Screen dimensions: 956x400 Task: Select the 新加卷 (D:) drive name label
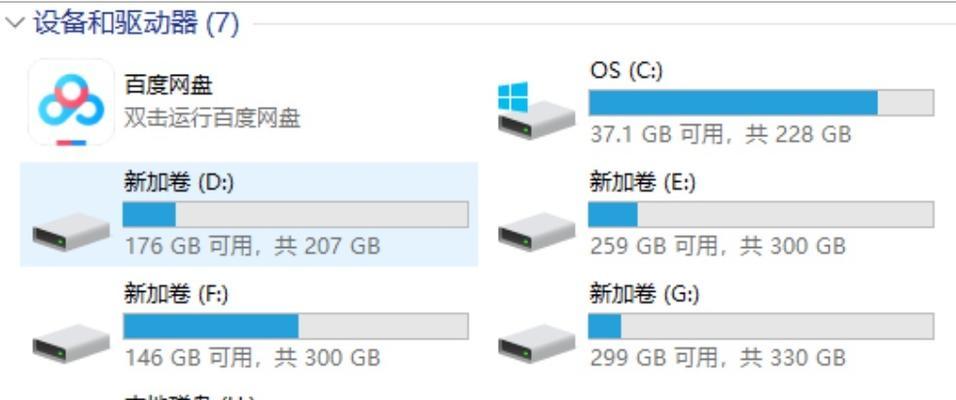(179, 182)
